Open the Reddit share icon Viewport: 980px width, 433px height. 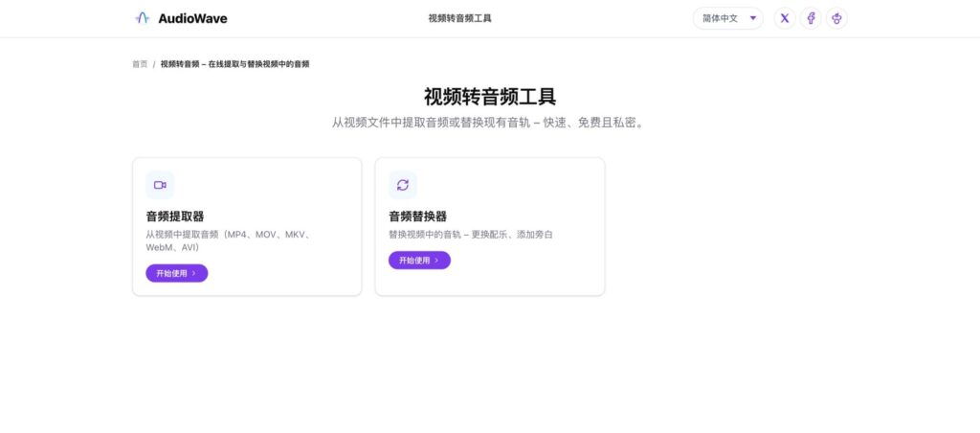pos(836,18)
